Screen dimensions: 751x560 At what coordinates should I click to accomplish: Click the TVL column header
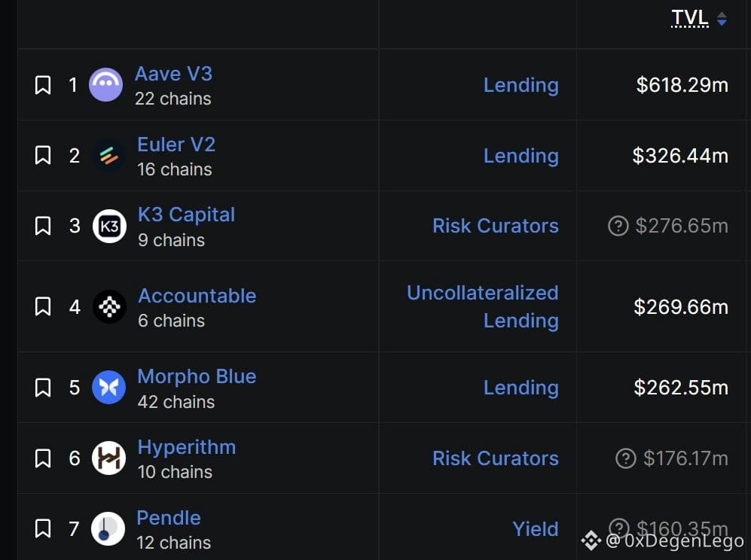690,18
